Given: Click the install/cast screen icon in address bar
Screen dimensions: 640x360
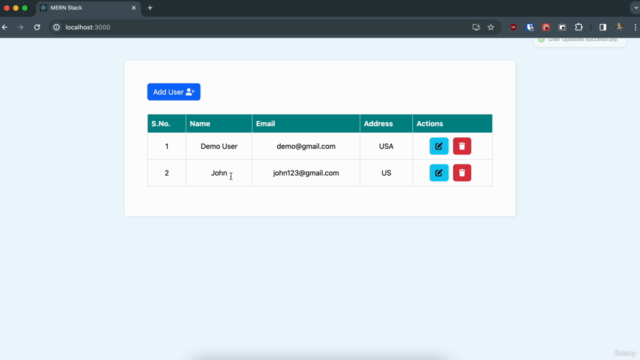Looking at the screenshot, I should [x=476, y=27].
